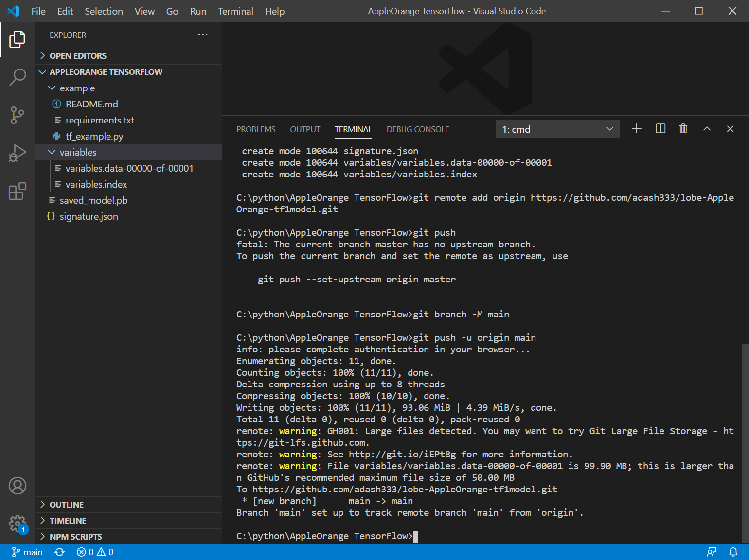Open the Help menu
This screenshot has height=560, width=749.
click(x=275, y=11)
